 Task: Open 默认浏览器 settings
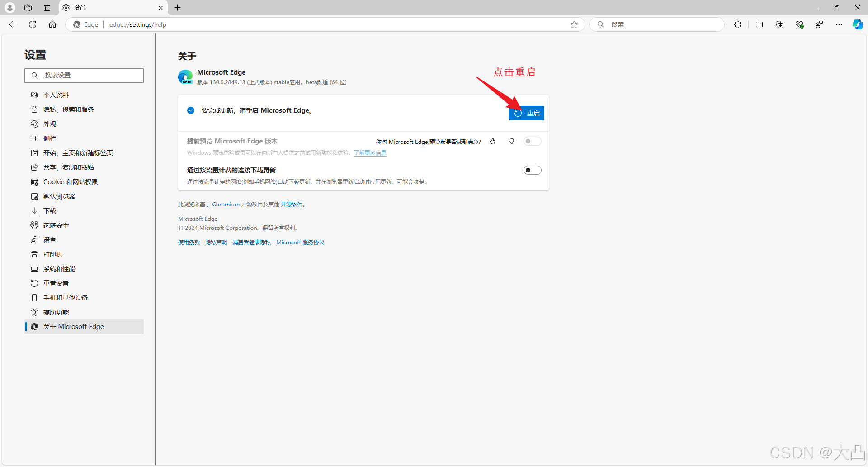[84, 196]
